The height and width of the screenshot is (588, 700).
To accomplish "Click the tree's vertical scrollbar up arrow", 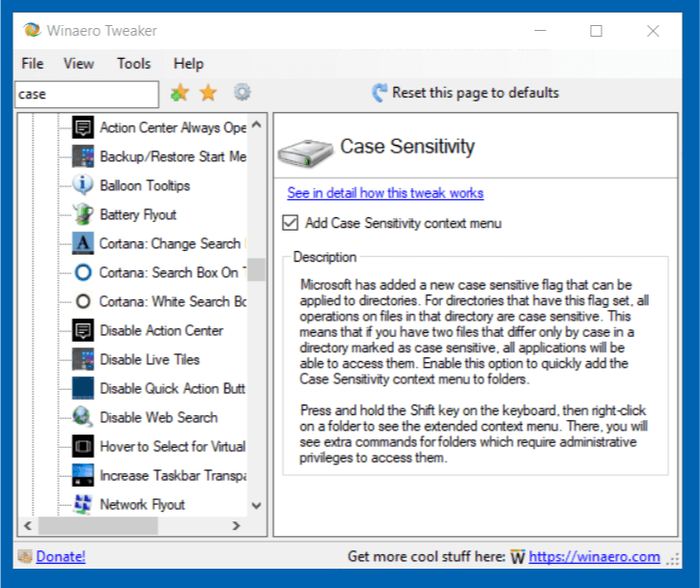I will tap(257, 125).
